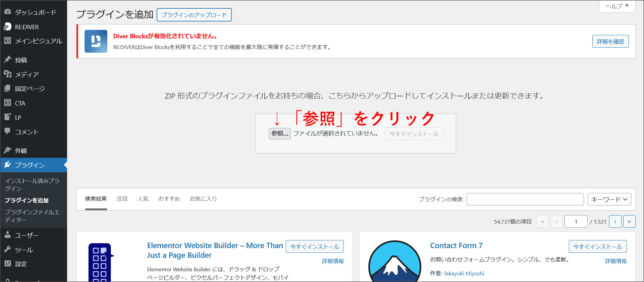Click the RE:DIVER logo icon in sidebar
This screenshot has height=282, width=644.
click(x=7, y=27)
